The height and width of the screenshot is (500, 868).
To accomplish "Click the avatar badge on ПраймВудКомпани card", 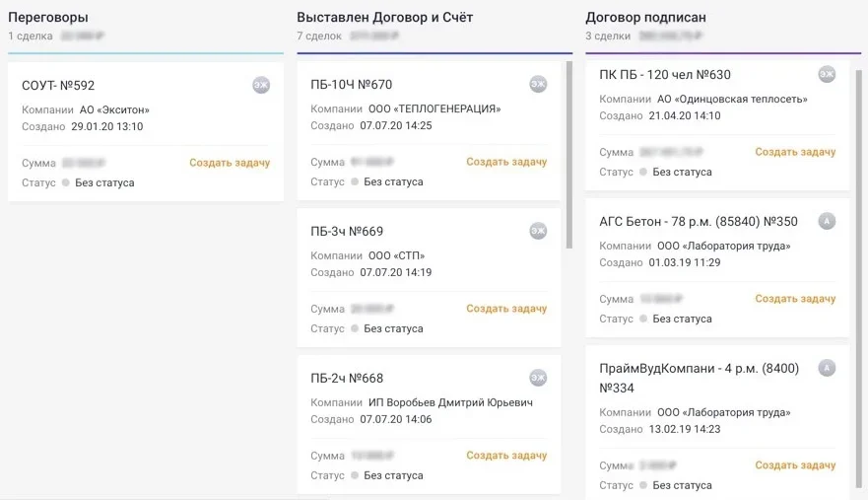I will tap(827, 368).
